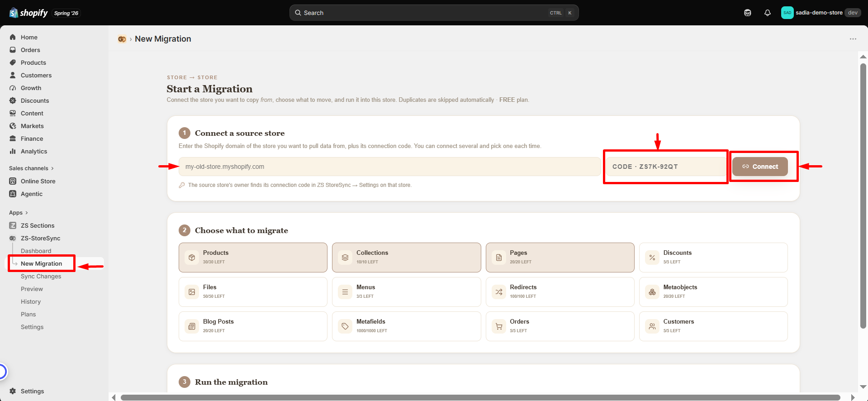Go to ZS-StoreSync Dashboard
The width and height of the screenshot is (868, 401).
pyautogui.click(x=36, y=251)
